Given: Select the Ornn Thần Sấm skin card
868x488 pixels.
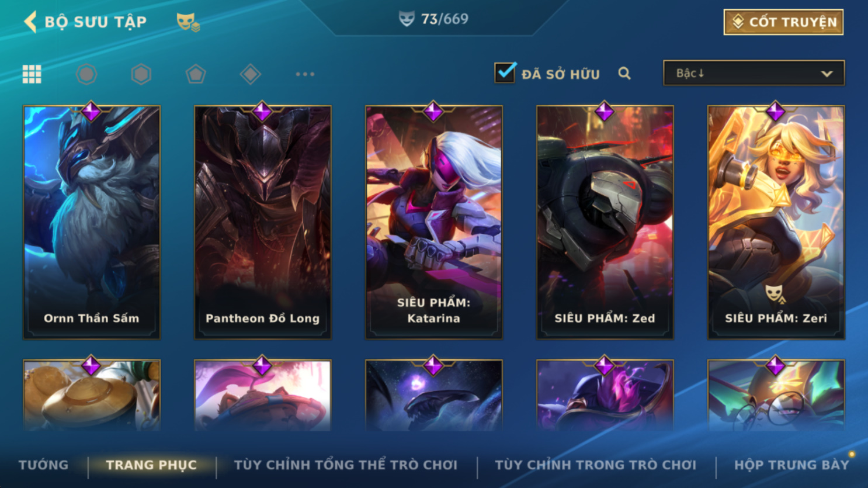Looking at the screenshot, I should [91, 222].
